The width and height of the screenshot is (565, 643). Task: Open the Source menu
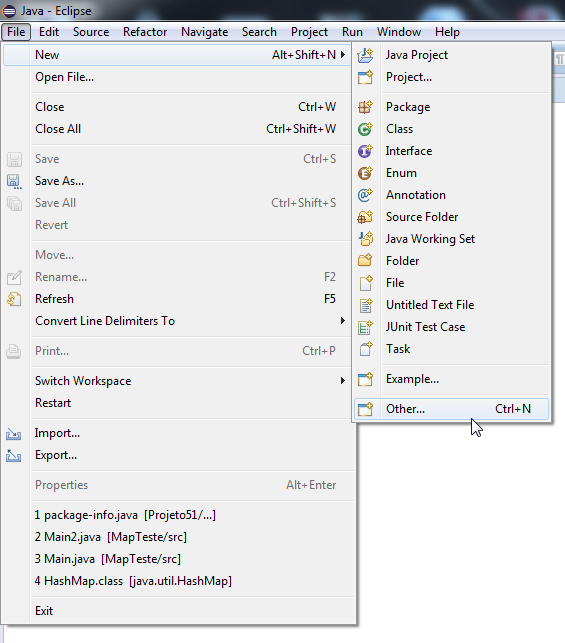[91, 32]
